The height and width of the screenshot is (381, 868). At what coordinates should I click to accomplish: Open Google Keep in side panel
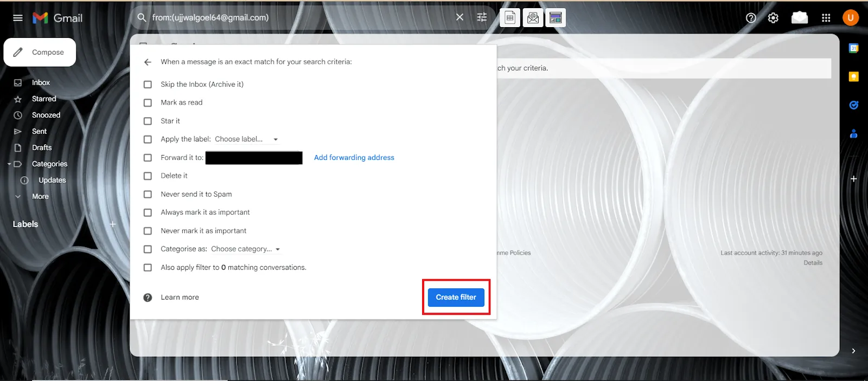(x=854, y=76)
